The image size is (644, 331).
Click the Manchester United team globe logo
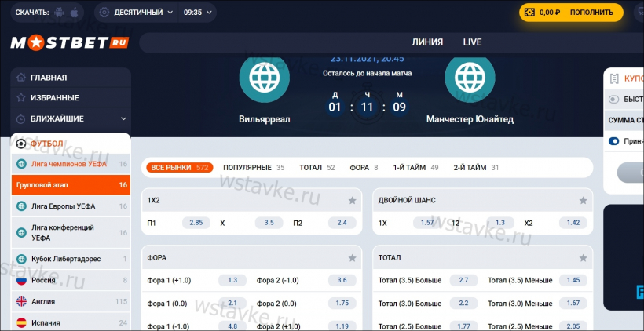470,77
